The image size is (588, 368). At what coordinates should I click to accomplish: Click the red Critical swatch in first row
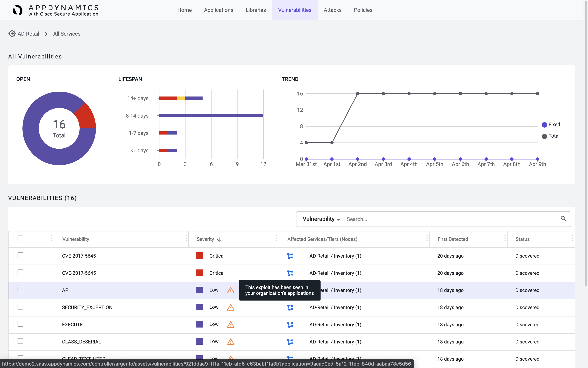[200, 256]
